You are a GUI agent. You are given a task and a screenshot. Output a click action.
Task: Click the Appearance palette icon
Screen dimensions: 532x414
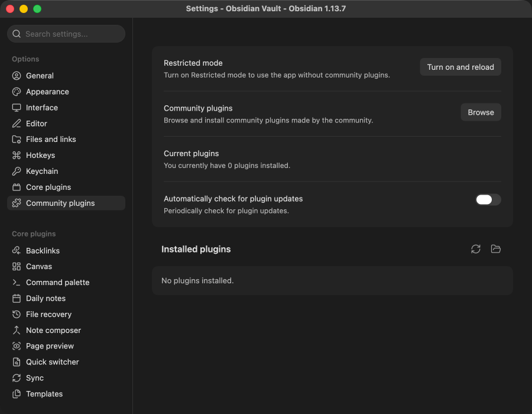pyautogui.click(x=17, y=92)
